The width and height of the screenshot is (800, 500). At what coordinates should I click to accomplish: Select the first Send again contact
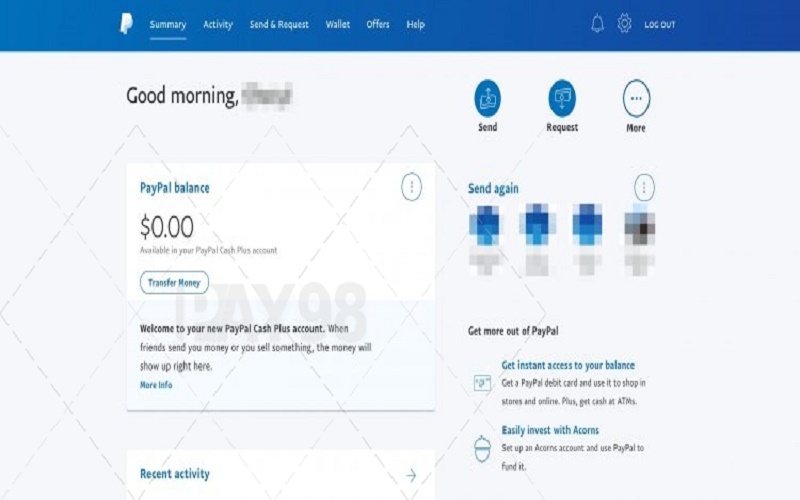point(487,239)
